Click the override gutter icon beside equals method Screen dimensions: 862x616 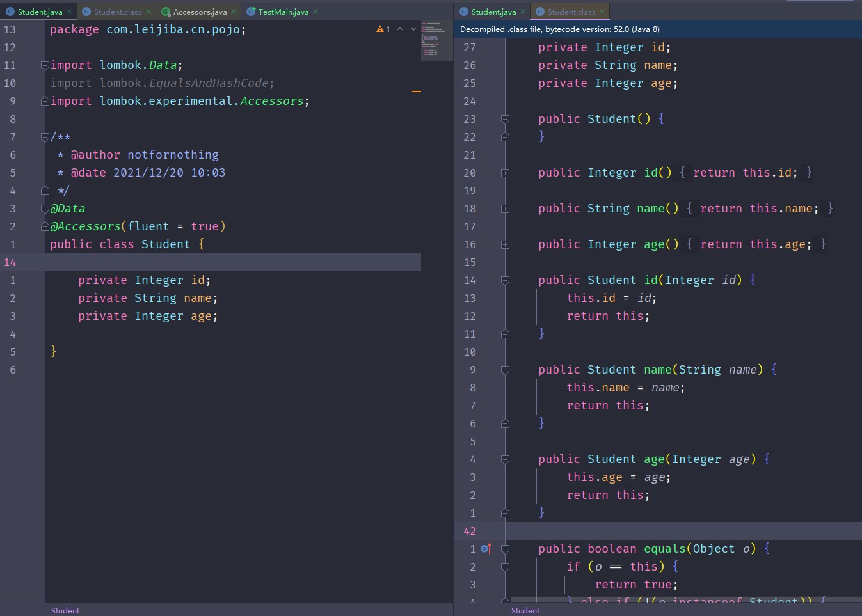(486, 548)
